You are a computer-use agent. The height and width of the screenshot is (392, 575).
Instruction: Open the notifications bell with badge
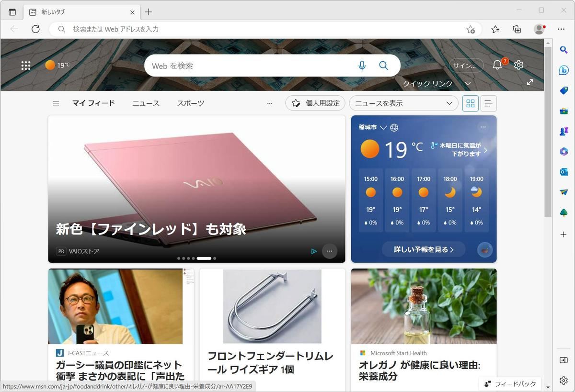point(498,65)
